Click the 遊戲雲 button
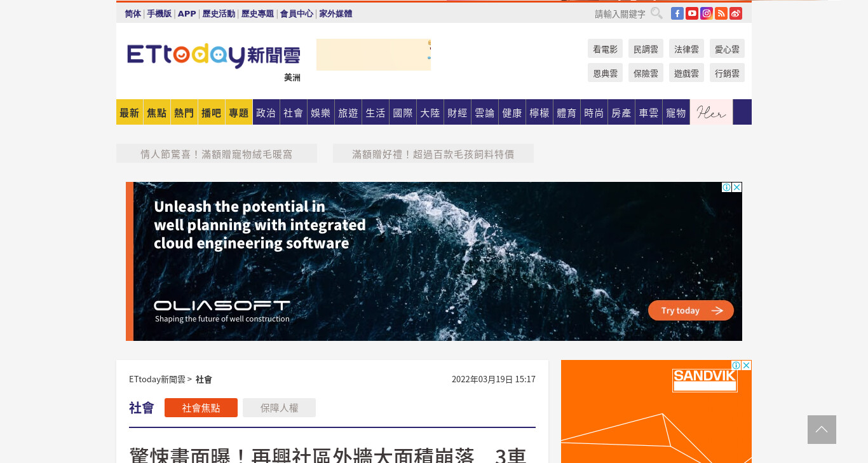This screenshot has width=868, height=463. [686, 73]
